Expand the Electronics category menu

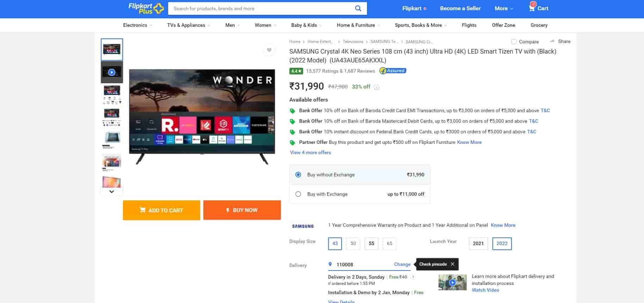click(x=137, y=25)
